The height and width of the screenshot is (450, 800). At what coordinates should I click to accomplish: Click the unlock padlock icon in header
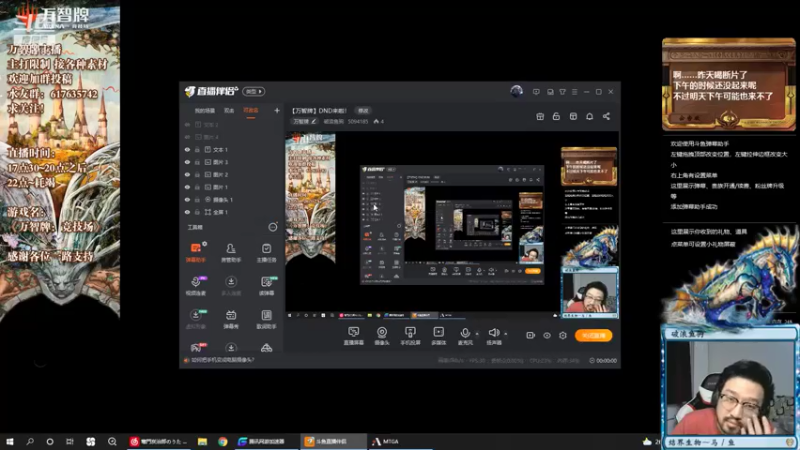coord(556,116)
